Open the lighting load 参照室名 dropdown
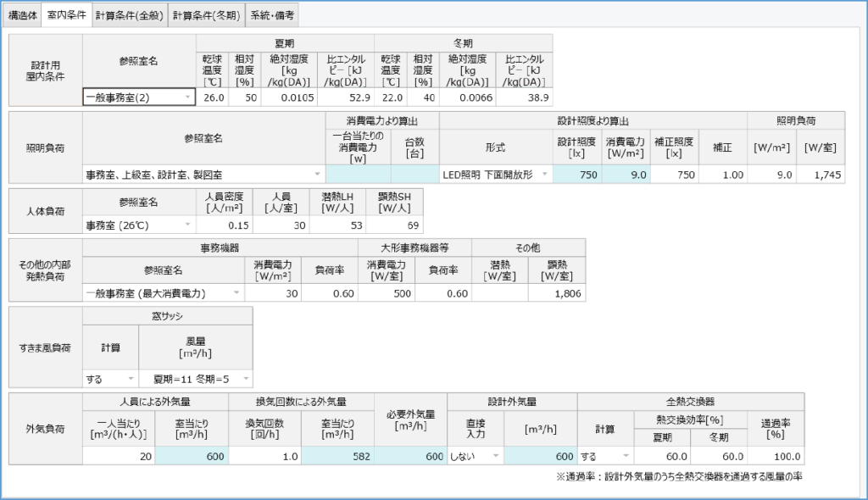 [x=318, y=175]
